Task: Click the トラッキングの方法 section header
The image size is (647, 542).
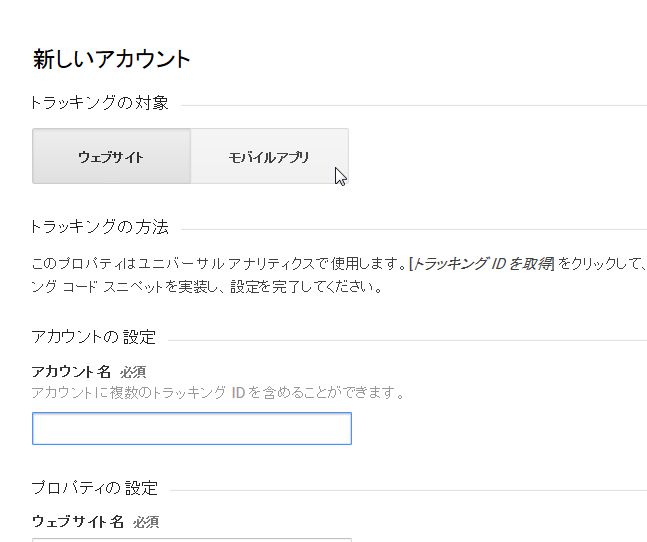Action: click(99, 227)
